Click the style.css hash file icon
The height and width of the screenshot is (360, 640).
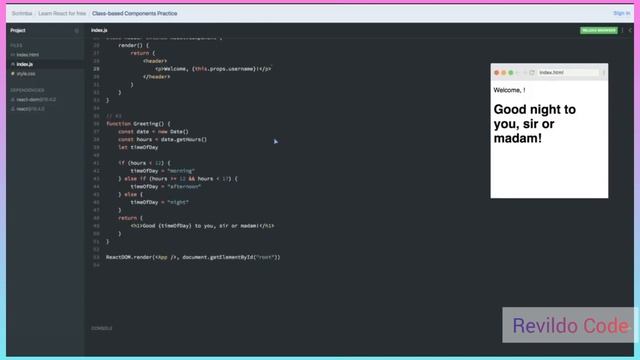tap(13, 74)
